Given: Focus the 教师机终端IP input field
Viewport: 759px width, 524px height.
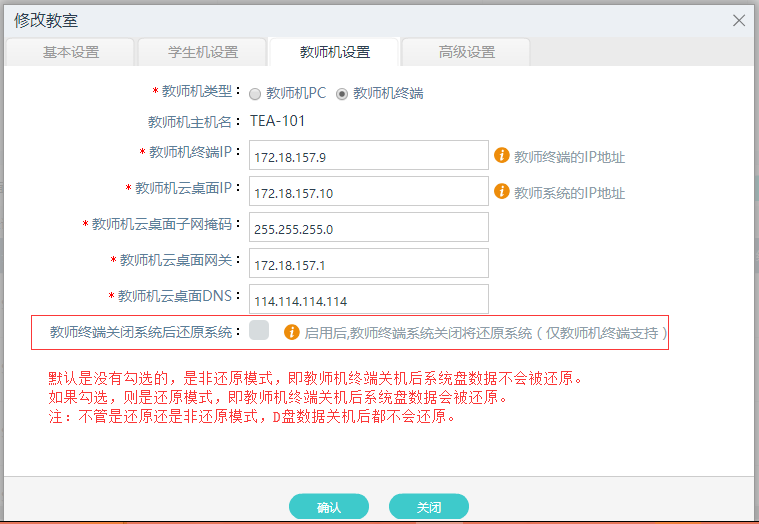Looking at the screenshot, I should tap(368, 156).
